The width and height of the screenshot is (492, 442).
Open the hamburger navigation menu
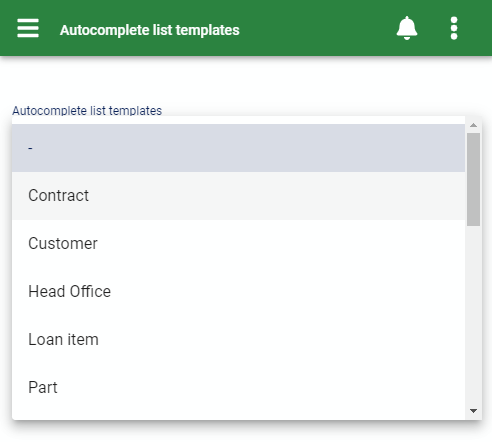[28, 28]
